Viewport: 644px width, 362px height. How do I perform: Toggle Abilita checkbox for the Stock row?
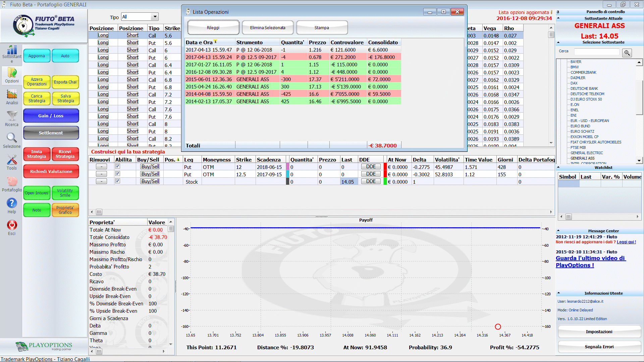point(117,181)
